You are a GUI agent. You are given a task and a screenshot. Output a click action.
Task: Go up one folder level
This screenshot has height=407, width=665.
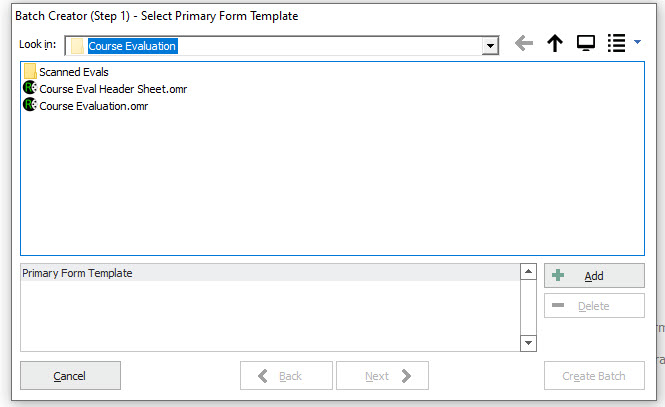[555, 43]
